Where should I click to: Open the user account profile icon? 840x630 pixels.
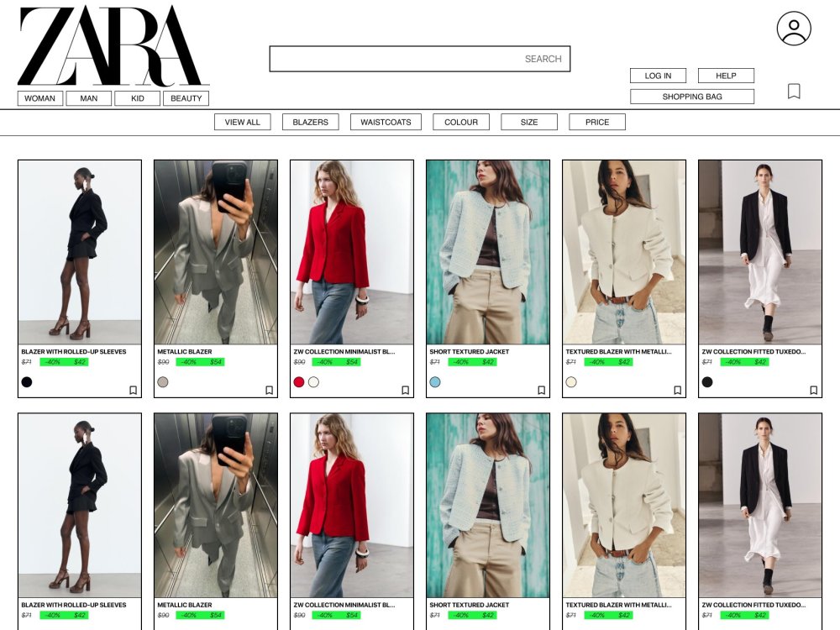794,29
